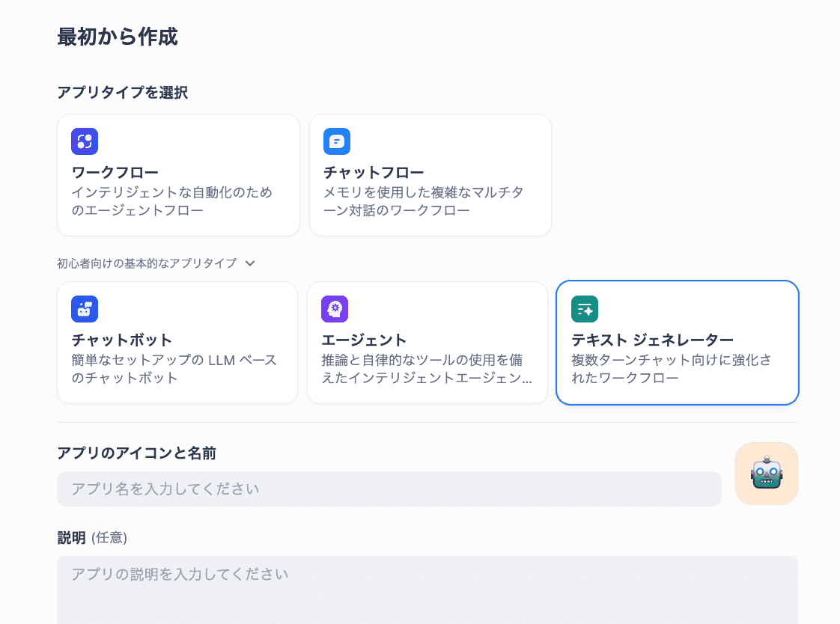The image size is (840, 624).
Task: Click the Workflow card description text
Action: pos(172,201)
